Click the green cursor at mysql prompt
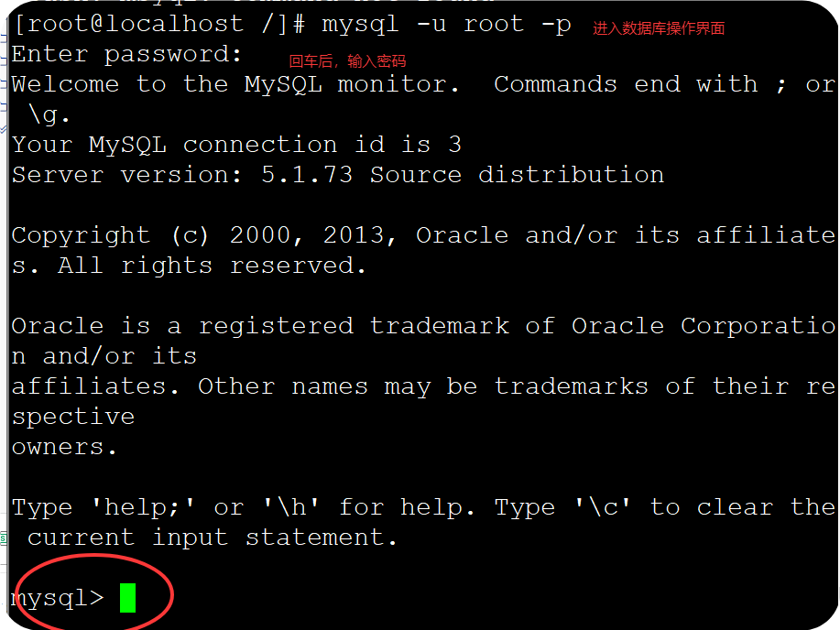 [127, 597]
